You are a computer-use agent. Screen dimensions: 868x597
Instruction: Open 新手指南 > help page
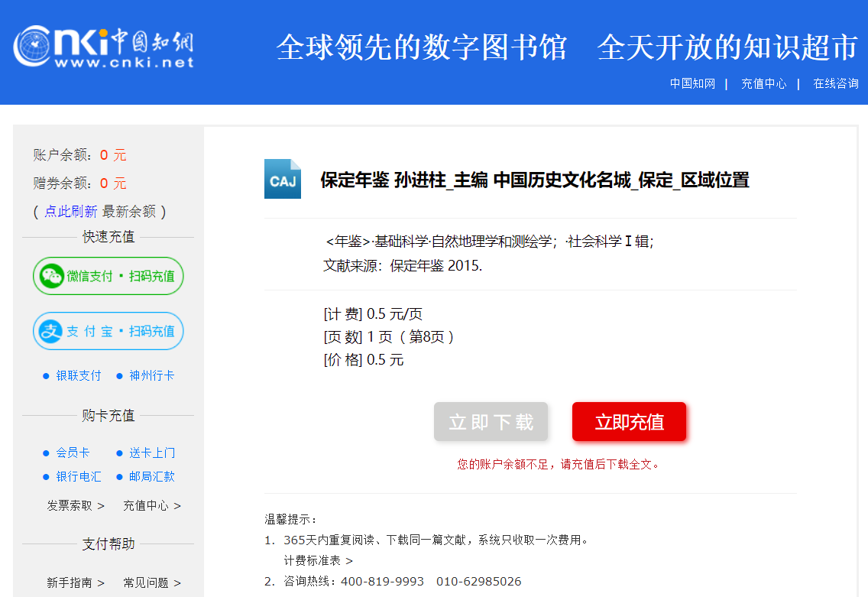pyautogui.click(x=76, y=582)
